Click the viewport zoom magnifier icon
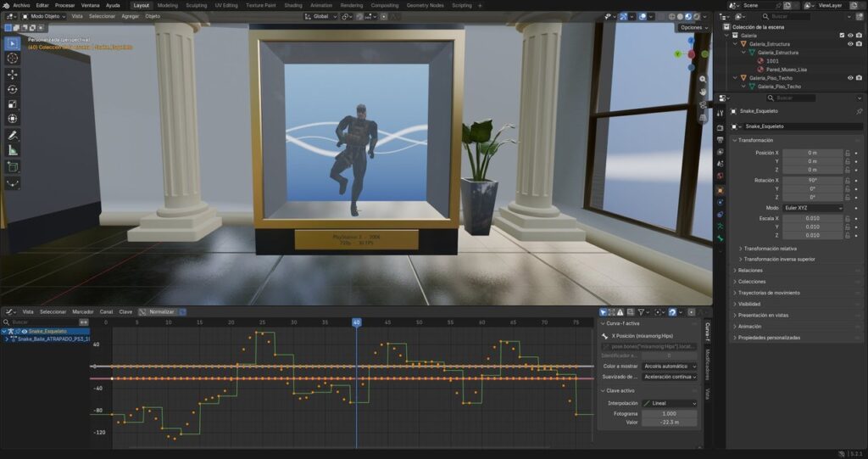 pyautogui.click(x=703, y=79)
